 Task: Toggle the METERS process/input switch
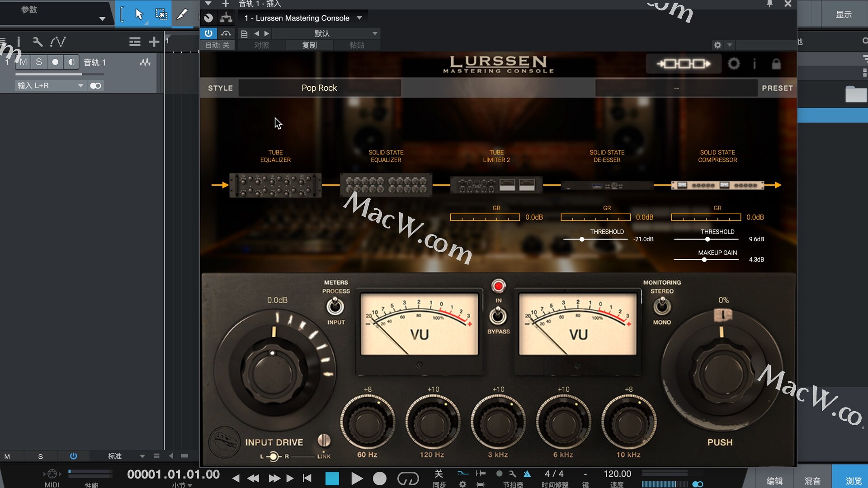tap(335, 307)
